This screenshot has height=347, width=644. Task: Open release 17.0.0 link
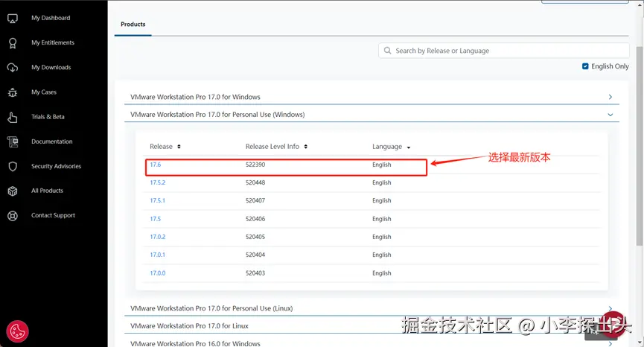pos(158,273)
